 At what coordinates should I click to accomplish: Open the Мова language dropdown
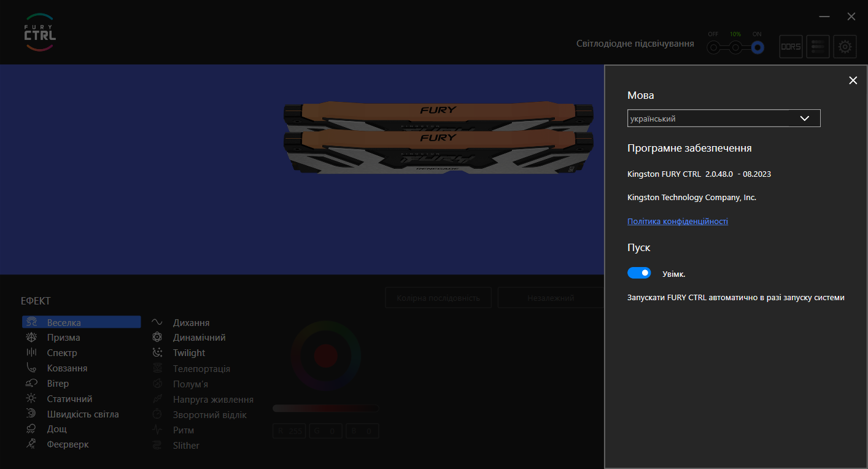click(x=724, y=118)
